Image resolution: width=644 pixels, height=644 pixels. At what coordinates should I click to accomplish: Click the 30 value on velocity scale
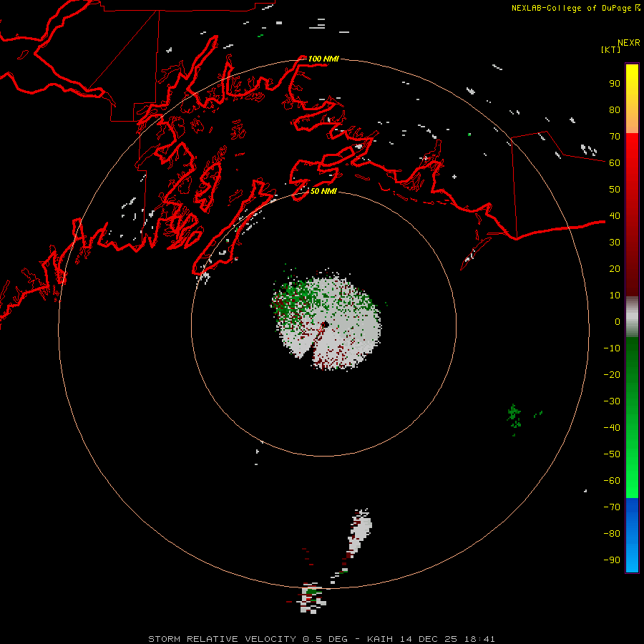(x=615, y=243)
